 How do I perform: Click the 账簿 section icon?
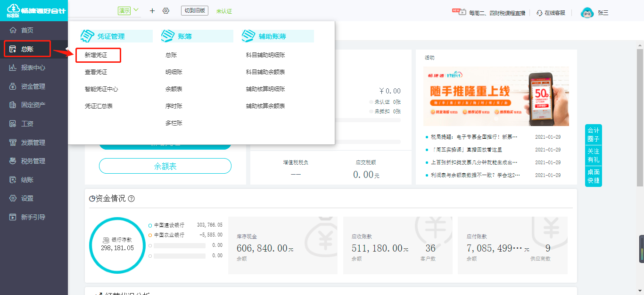point(168,36)
